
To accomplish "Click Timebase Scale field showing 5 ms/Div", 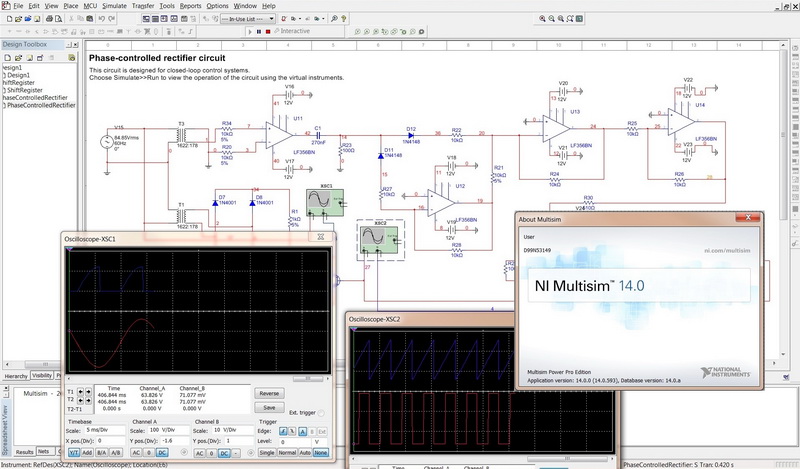I will (105, 430).
